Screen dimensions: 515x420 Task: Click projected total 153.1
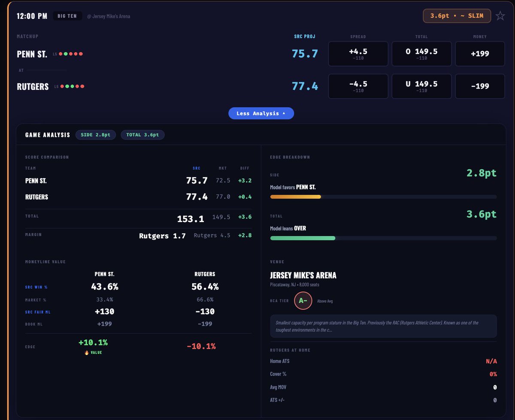pyautogui.click(x=191, y=219)
